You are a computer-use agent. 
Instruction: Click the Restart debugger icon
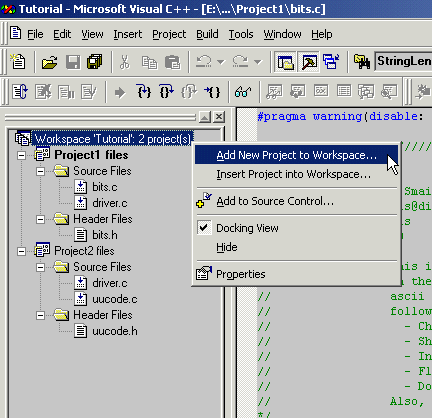pyautogui.click(x=20, y=92)
